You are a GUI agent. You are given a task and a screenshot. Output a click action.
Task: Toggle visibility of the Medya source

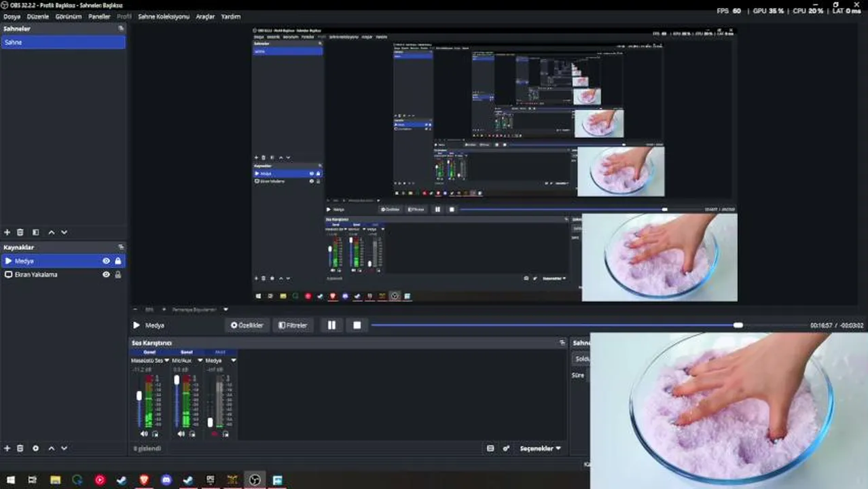coord(106,261)
